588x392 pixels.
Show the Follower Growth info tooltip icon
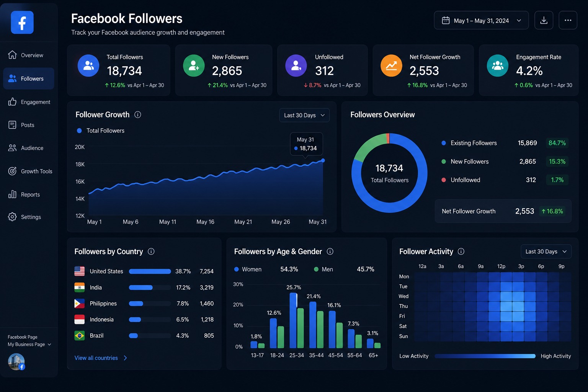click(138, 114)
